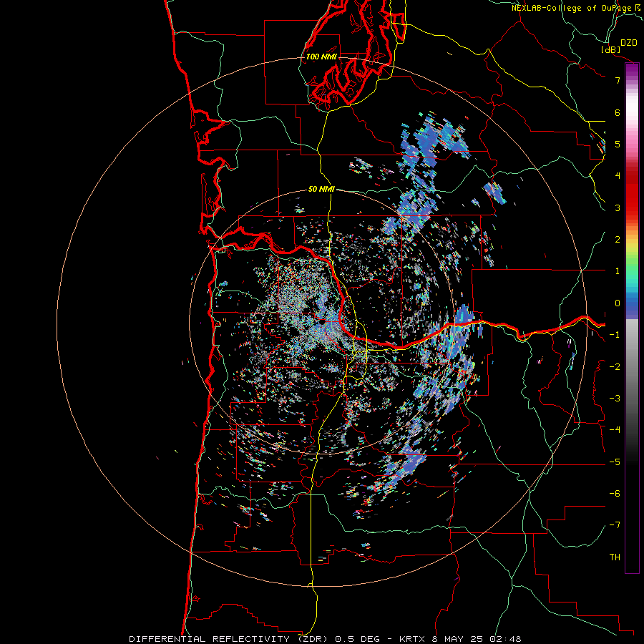Click the 3 value on the color scale
This screenshot has height=644, width=644.
coord(618,208)
